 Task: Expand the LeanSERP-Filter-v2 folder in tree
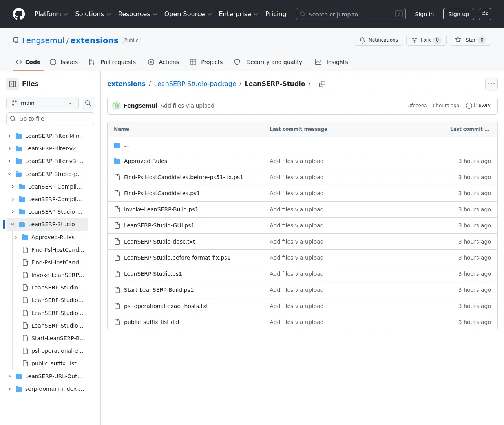[9, 148]
